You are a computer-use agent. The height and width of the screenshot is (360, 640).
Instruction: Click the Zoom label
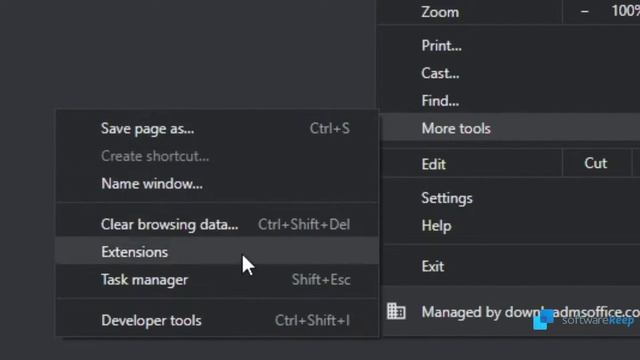point(440,12)
